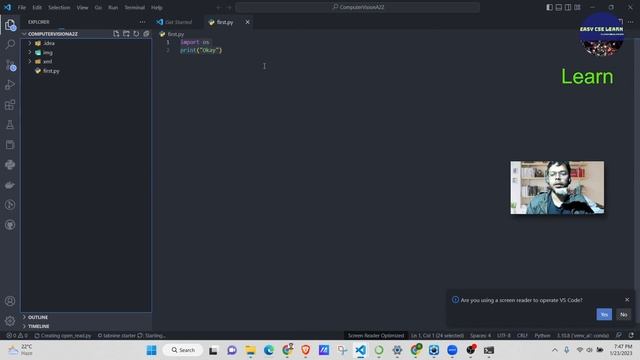This screenshot has height=360, width=640.
Task: Open the Docker whale view in activity bar
Action: 10,185
